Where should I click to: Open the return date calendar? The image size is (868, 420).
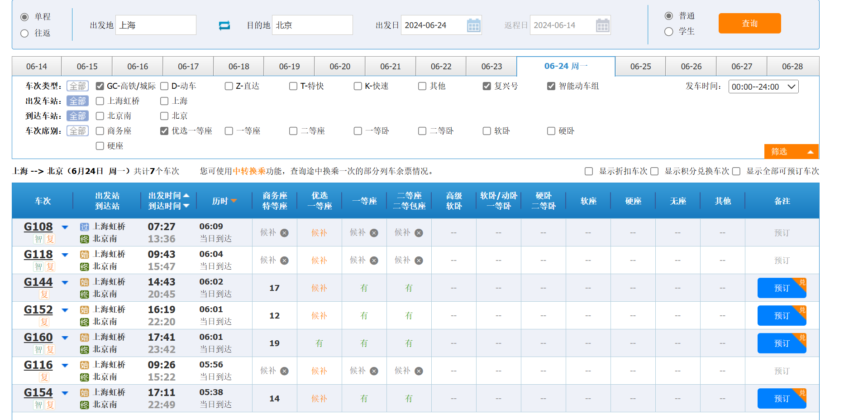(602, 25)
